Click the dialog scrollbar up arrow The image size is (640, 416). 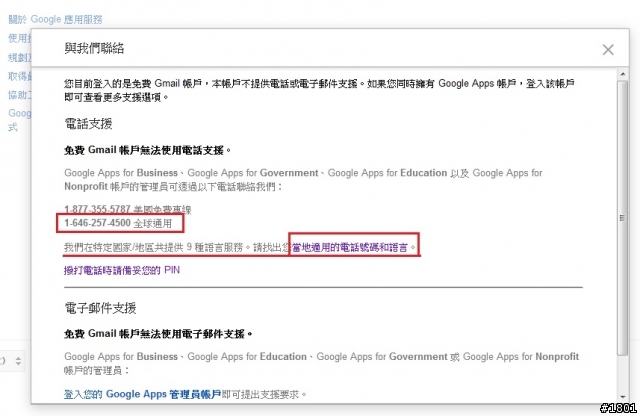(622, 74)
